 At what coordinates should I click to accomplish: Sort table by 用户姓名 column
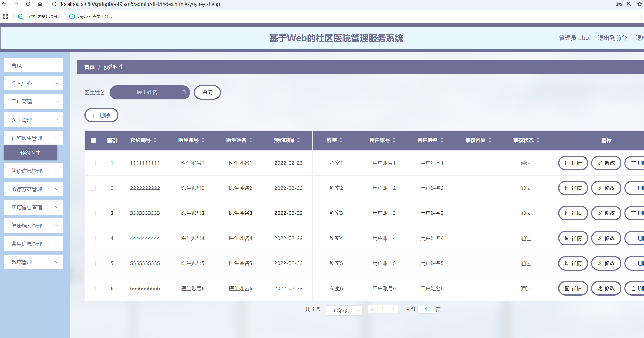442,140
